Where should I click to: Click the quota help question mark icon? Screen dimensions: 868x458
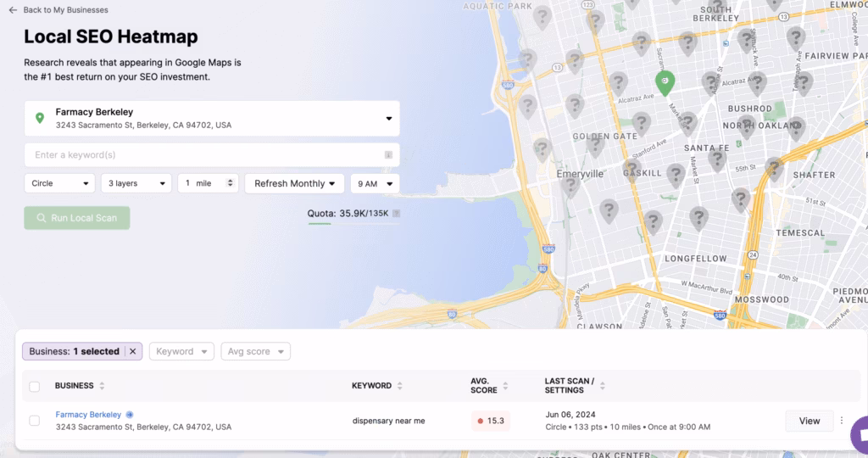tap(396, 214)
